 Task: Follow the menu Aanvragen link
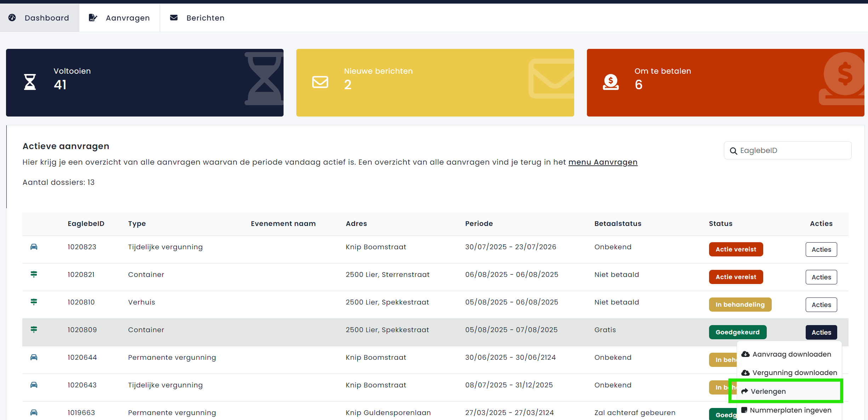[x=603, y=162]
